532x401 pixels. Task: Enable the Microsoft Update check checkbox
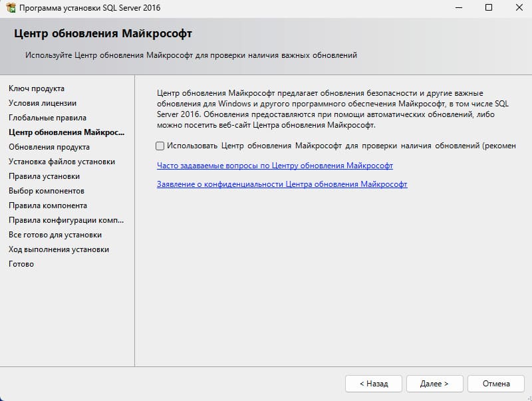(x=160, y=146)
